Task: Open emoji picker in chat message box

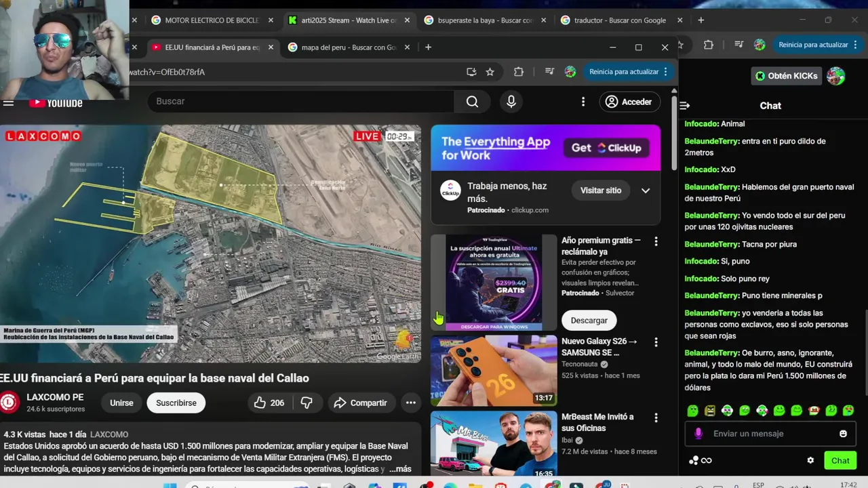Action: (843, 434)
